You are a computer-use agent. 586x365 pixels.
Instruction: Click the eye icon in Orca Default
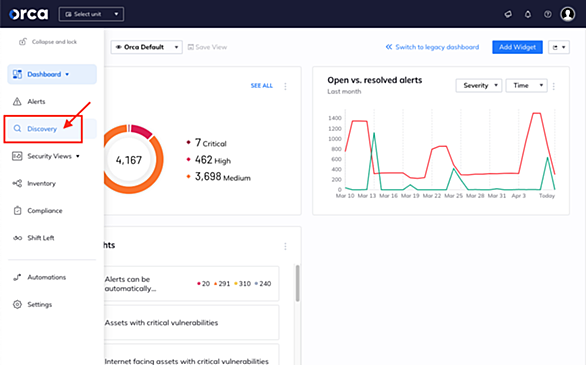[118, 47]
